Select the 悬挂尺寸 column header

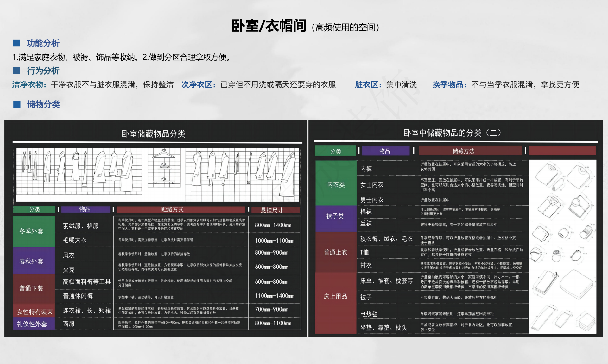(x=275, y=210)
